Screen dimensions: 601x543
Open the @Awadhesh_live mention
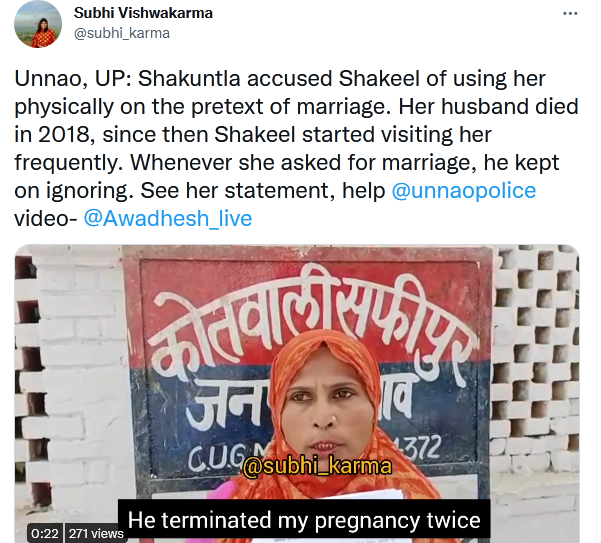pos(168,218)
